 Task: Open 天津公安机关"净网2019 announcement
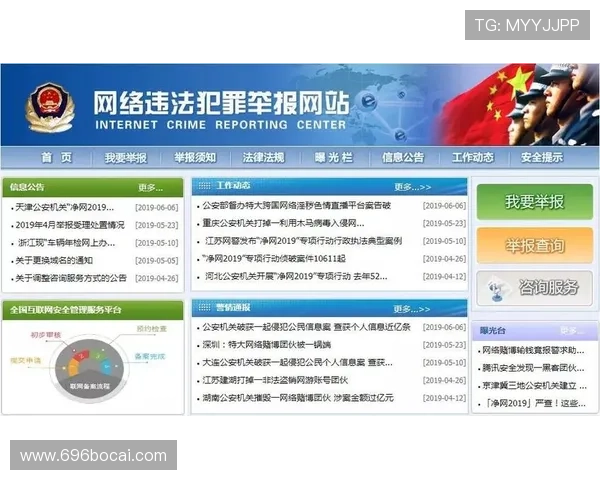coord(64,207)
